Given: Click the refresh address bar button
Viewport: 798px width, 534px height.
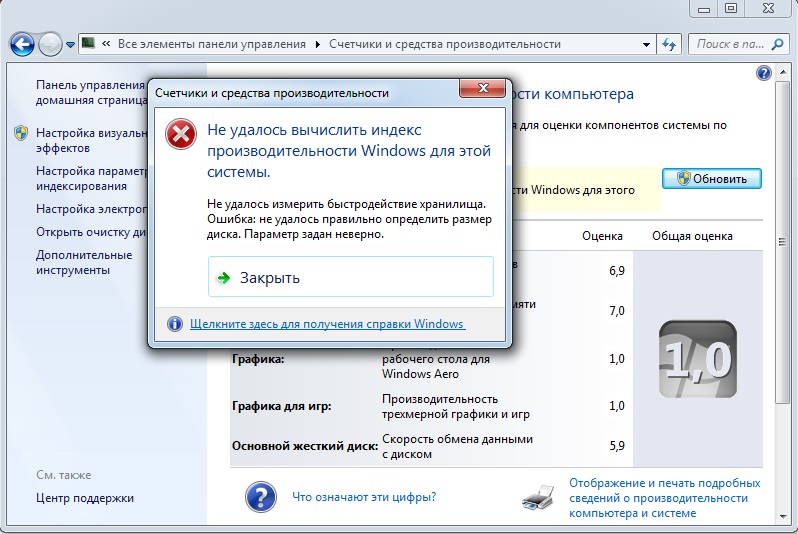Looking at the screenshot, I should [669, 44].
